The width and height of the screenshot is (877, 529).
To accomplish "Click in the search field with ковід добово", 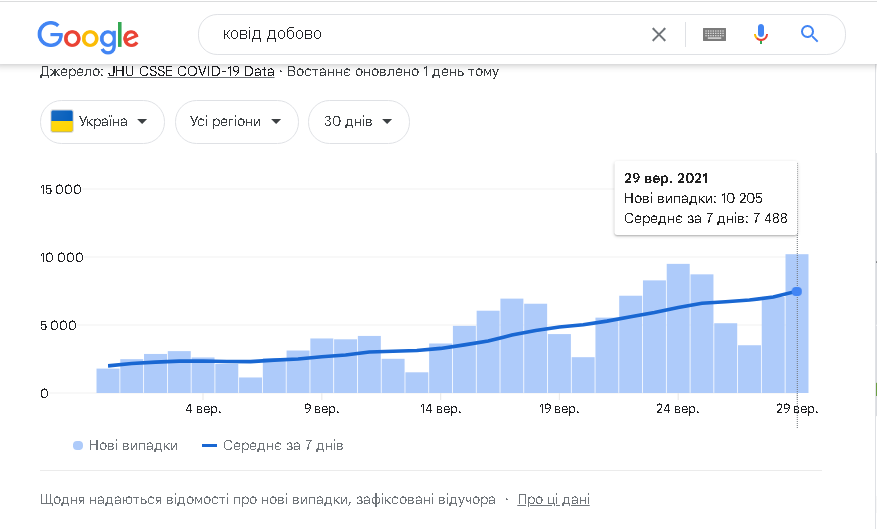I will click(x=420, y=35).
